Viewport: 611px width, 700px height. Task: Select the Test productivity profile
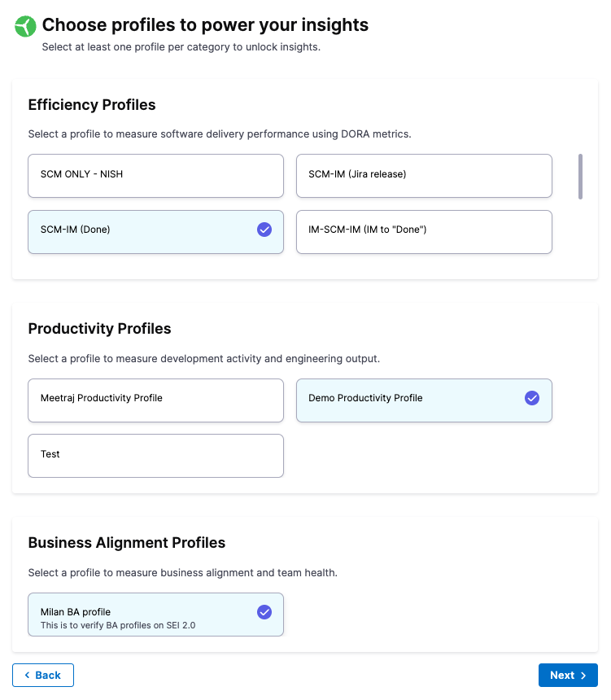pos(155,455)
